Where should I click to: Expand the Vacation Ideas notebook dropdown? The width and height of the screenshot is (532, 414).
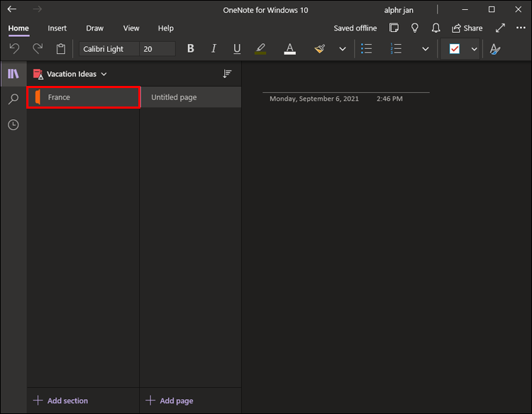[104, 75]
